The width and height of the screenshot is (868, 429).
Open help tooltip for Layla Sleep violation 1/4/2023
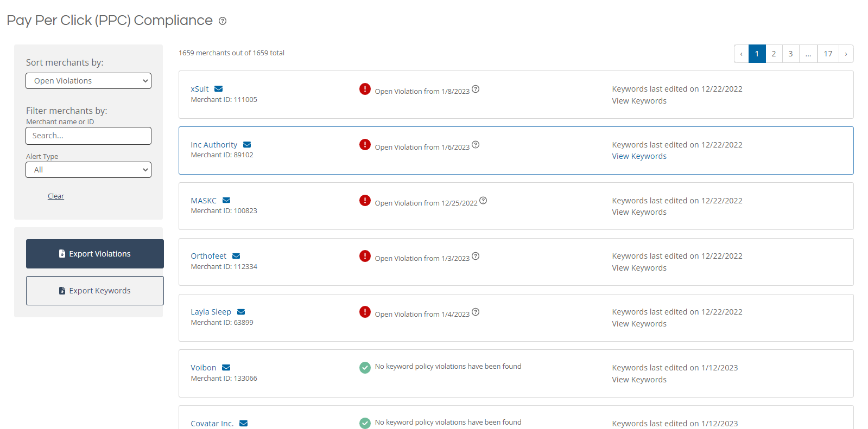coord(476,312)
